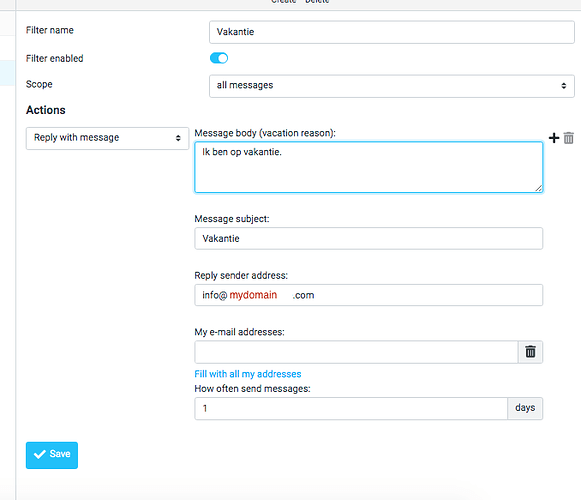Focus the Filter name field containing Vakantie
Image resolution: width=581 pixels, height=500 pixels.
392,32
